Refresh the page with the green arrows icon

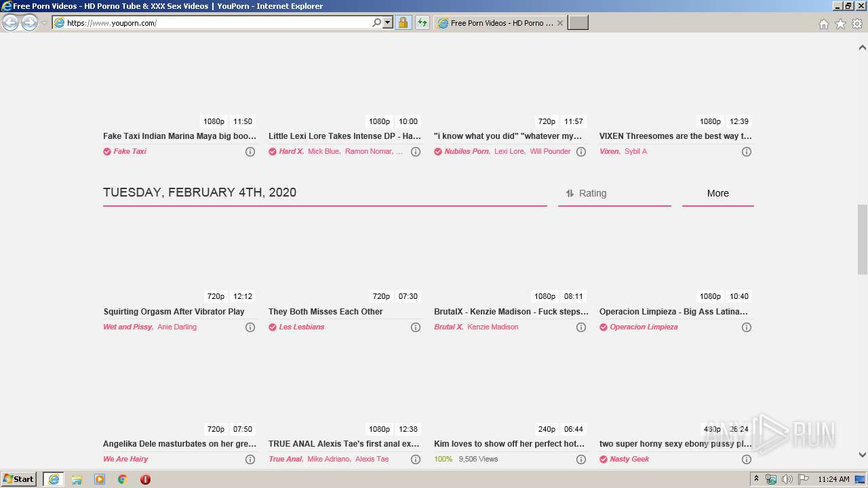point(422,22)
